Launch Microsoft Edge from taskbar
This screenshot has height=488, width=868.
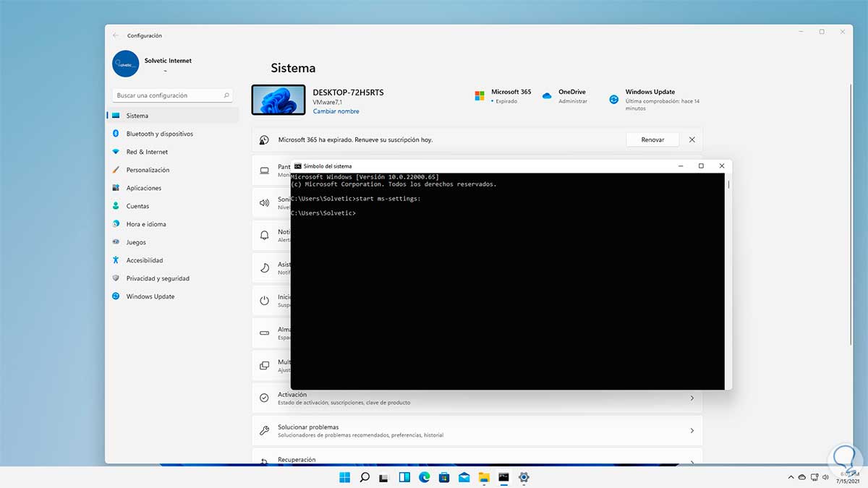point(425,477)
